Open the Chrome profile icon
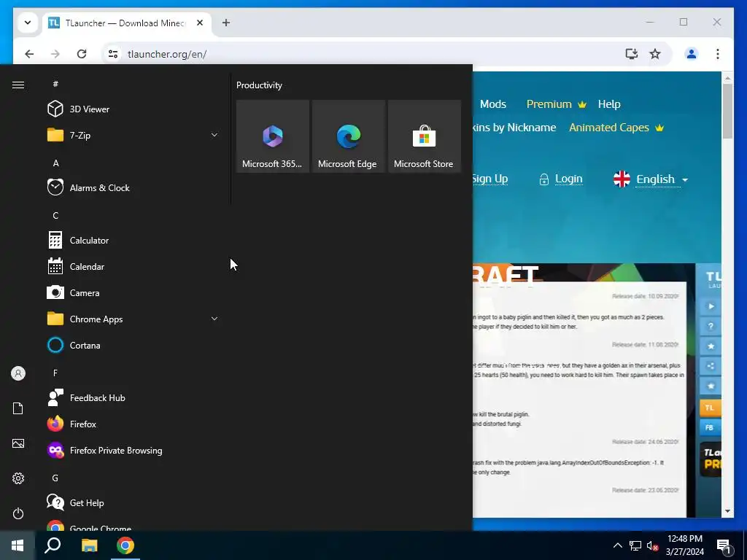This screenshot has height=560, width=747. pos(692,54)
